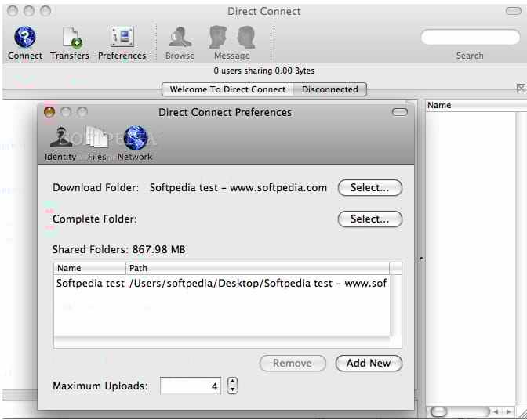527x420 pixels.
Task: Click inside the Search field
Action: [x=471, y=37]
